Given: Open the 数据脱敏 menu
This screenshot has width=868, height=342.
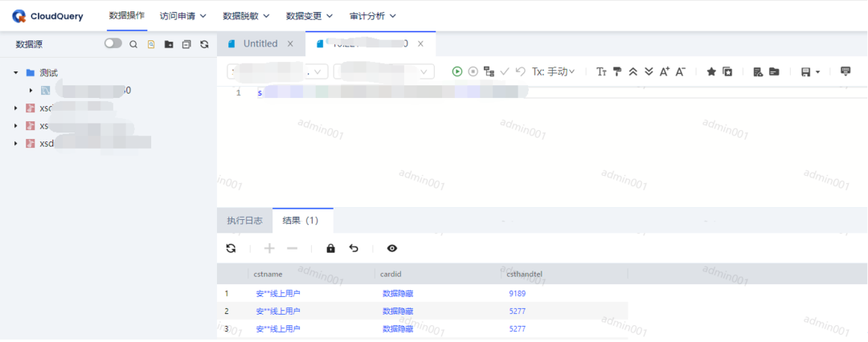Looking at the screenshot, I should (247, 16).
